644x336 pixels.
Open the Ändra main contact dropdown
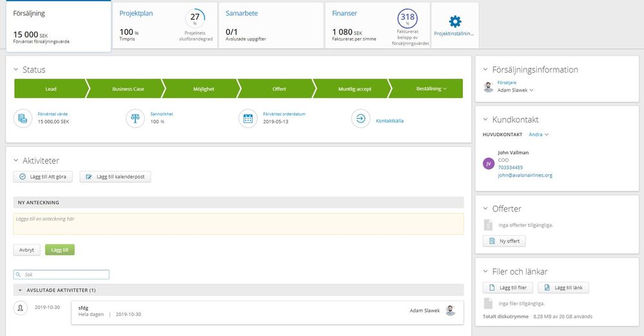click(538, 134)
